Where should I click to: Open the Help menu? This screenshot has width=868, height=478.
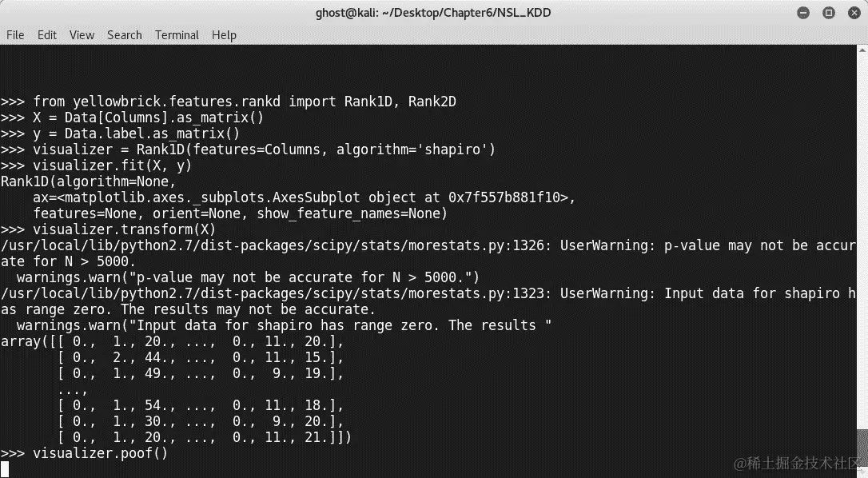coord(224,35)
